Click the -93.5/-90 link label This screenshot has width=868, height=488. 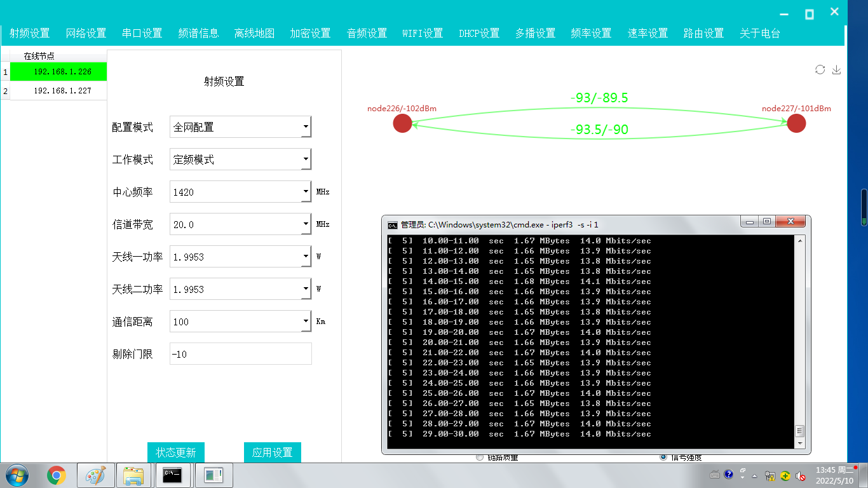(x=599, y=130)
